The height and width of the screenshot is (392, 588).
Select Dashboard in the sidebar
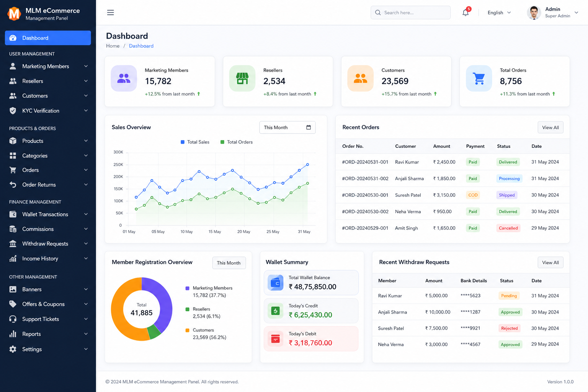tap(48, 38)
